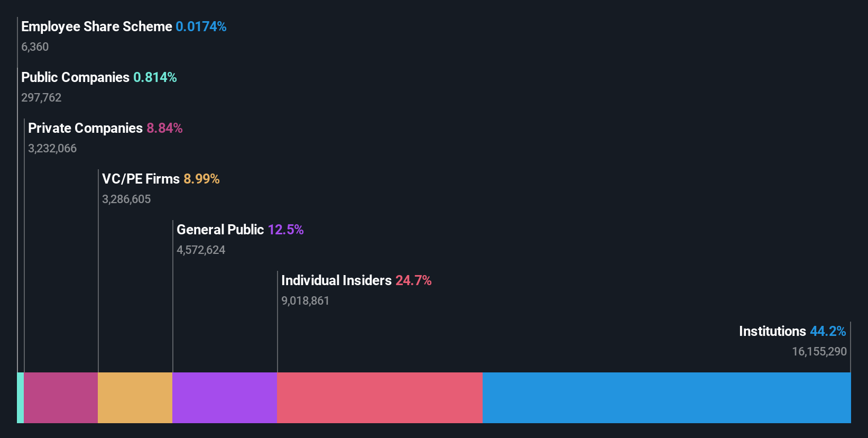Click the 8.99% percentage value
The height and width of the screenshot is (438, 868).
click(x=201, y=179)
